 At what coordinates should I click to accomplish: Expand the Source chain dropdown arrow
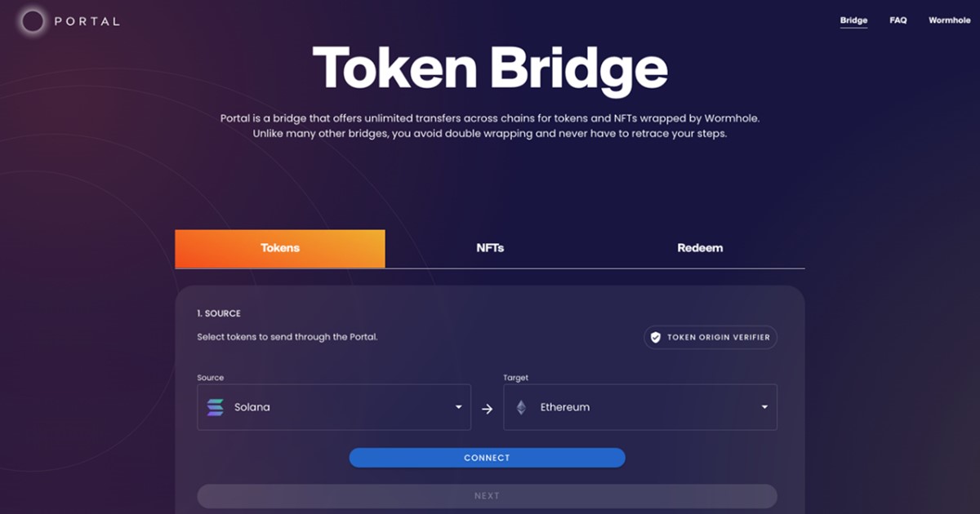coord(458,407)
